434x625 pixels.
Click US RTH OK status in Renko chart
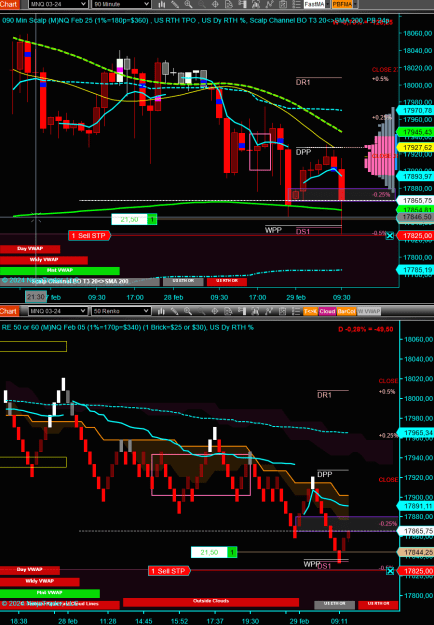tap(378, 604)
